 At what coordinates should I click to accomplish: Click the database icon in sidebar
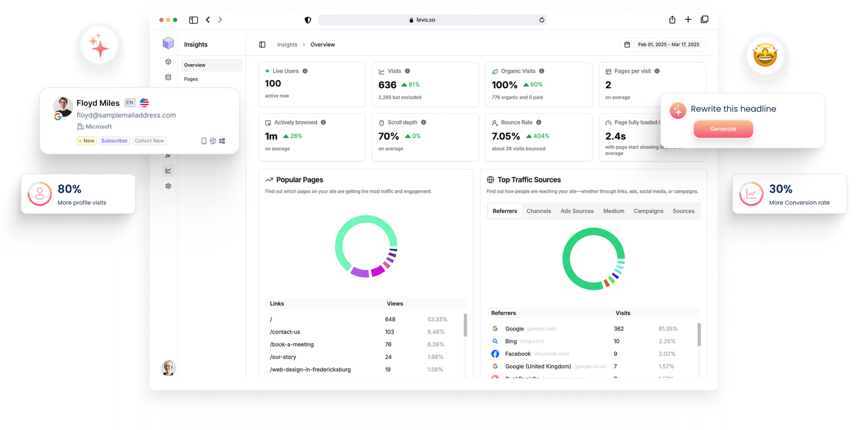(168, 77)
